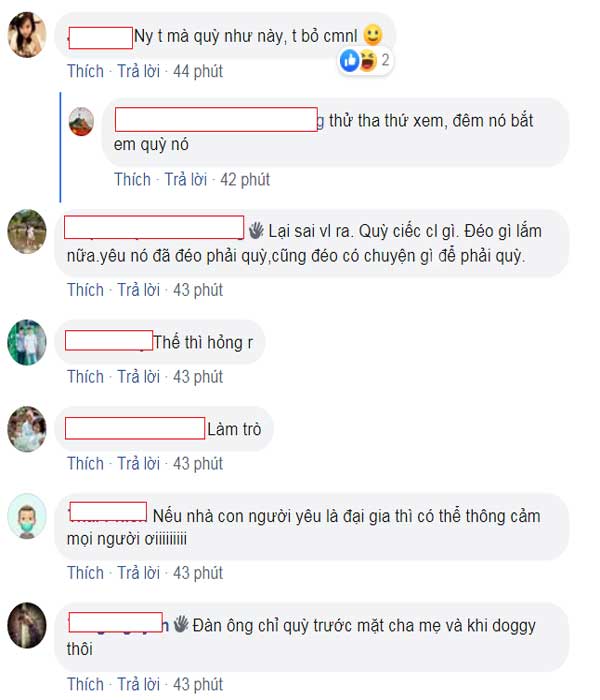Open avatar of the 'thử tha thứ xem' reply
600x700 pixels.
[81, 121]
